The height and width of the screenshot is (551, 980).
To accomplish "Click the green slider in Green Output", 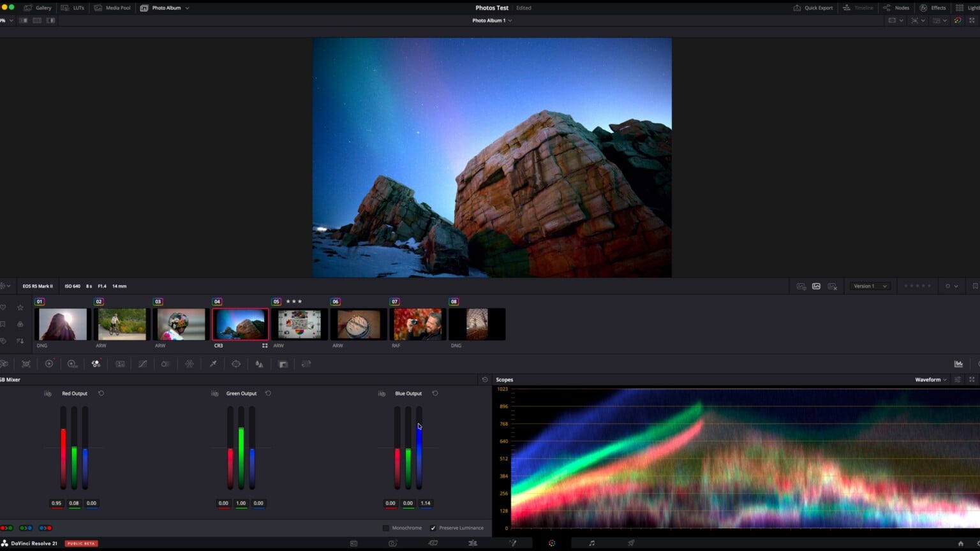I will 241,448.
